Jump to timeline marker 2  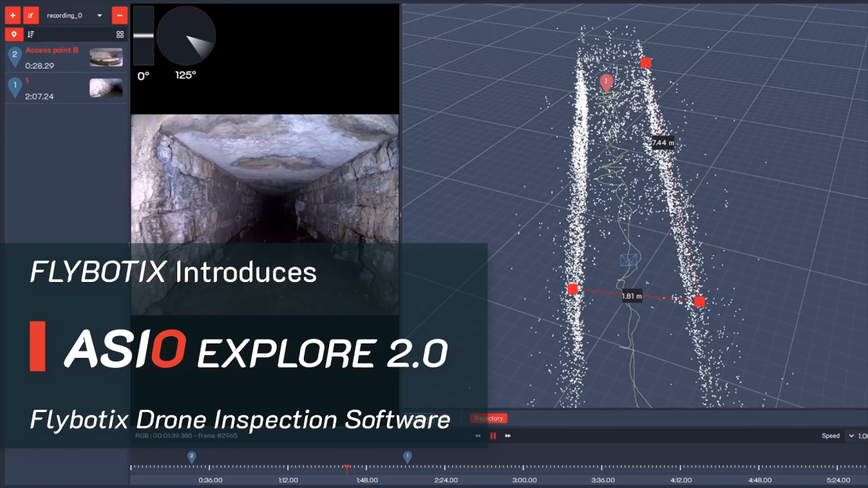tap(192, 457)
